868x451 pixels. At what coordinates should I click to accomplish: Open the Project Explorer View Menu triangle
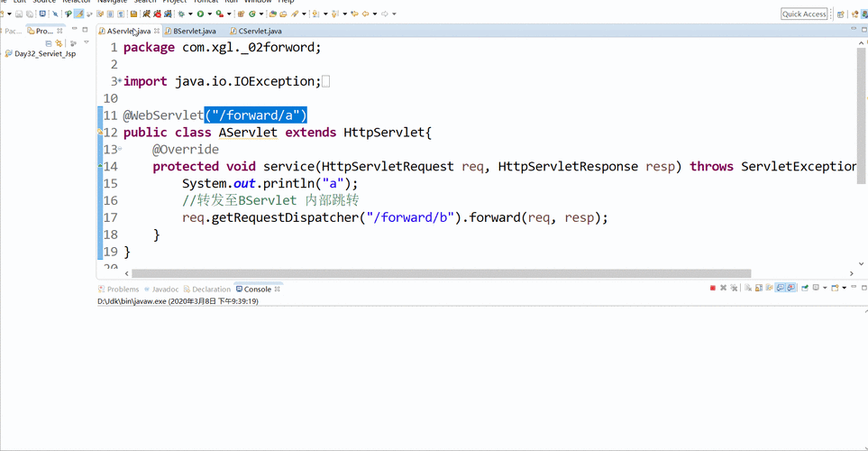click(x=87, y=42)
